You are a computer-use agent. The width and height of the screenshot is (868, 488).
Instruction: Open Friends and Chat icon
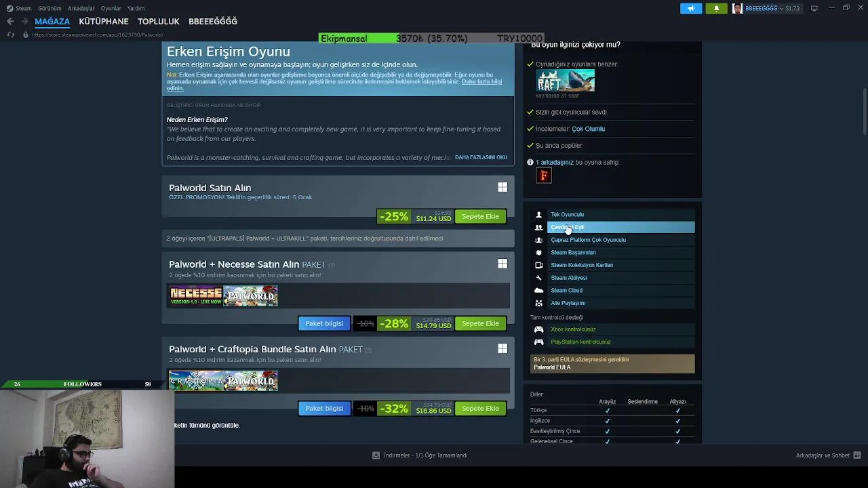pyautogui.click(x=856, y=455)
